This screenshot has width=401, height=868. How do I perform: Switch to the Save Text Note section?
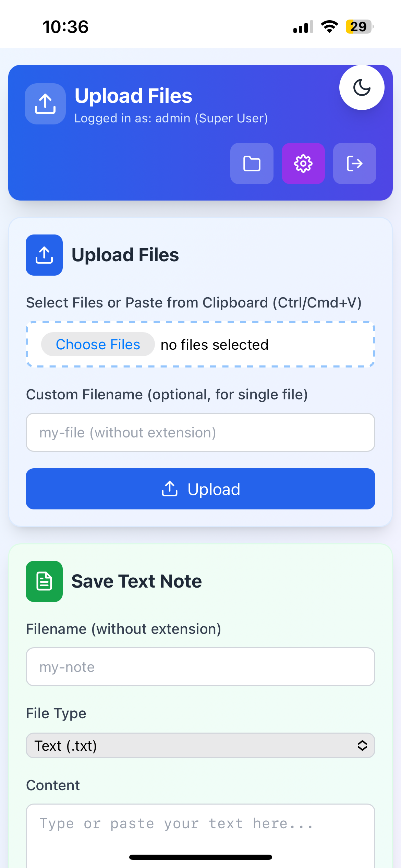pos(136,581)
